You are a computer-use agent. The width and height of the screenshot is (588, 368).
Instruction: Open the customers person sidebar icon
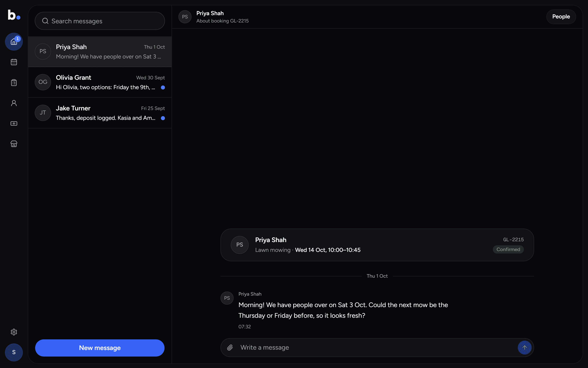14,103
